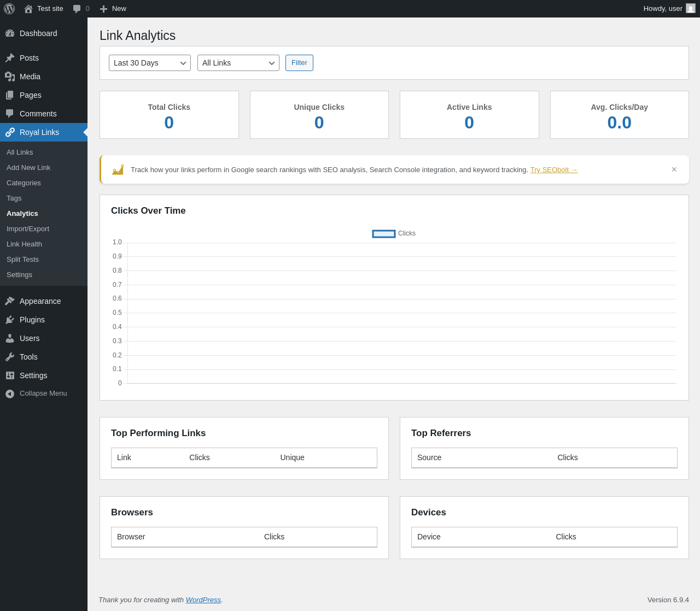Viewport: 700px width, 611px height.
Task: Click the WordPress logo icon
Action: (9, 9)
